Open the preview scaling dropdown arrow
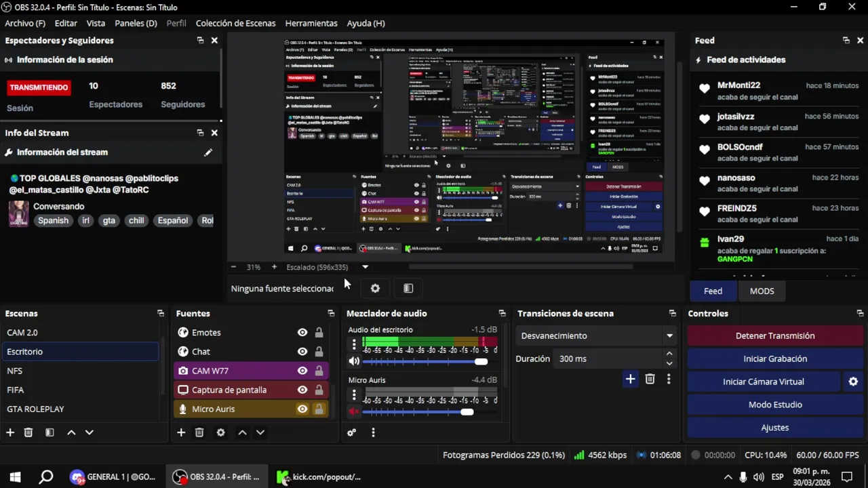The width and height of the screenshot is (868, 488). 365,267
